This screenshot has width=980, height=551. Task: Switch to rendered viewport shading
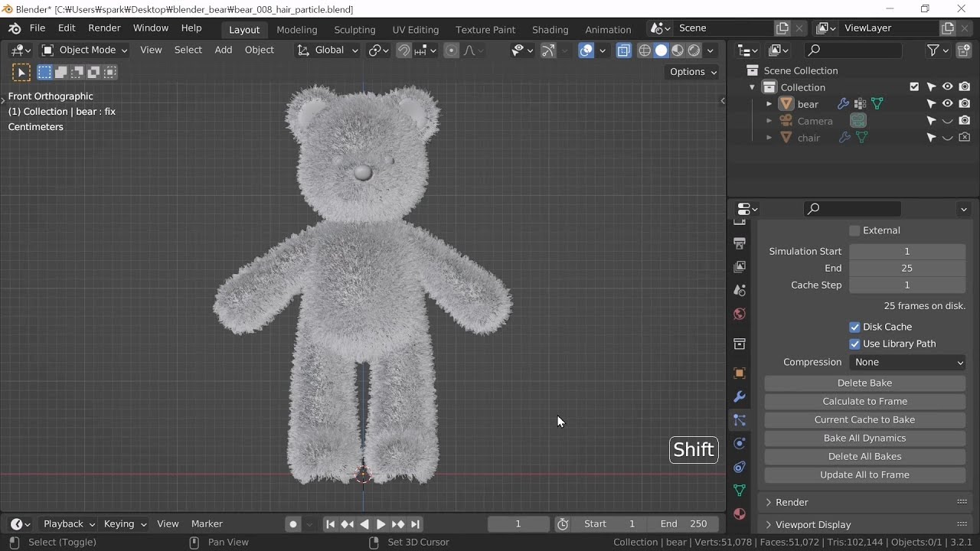[694, 51]
